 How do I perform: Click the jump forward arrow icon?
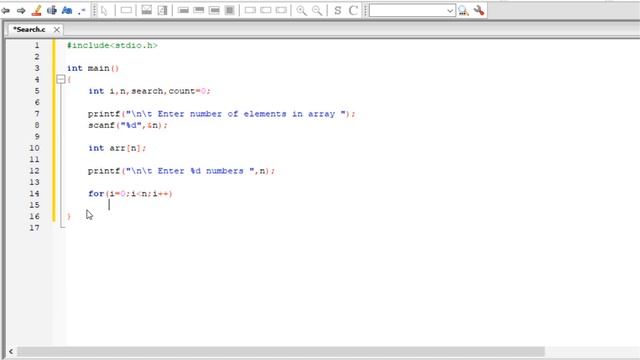(21, 10)
